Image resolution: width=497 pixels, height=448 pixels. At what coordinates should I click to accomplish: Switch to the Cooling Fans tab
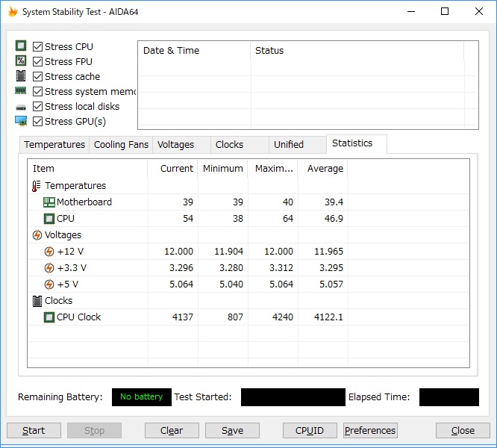(121, 145)
